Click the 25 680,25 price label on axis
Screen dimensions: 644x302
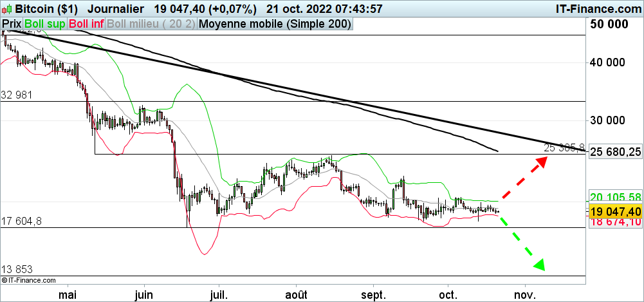(x=616, y=152)
